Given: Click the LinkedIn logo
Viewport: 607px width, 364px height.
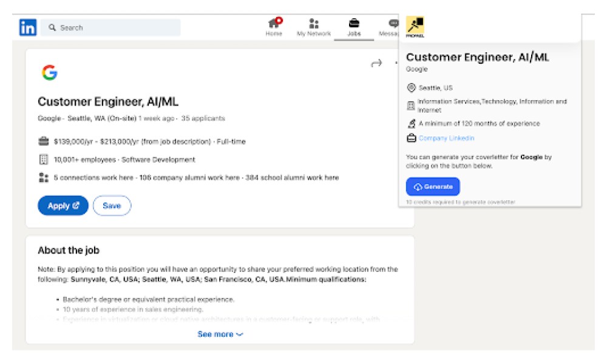Looking at the screenshot, I should point(28,27).
